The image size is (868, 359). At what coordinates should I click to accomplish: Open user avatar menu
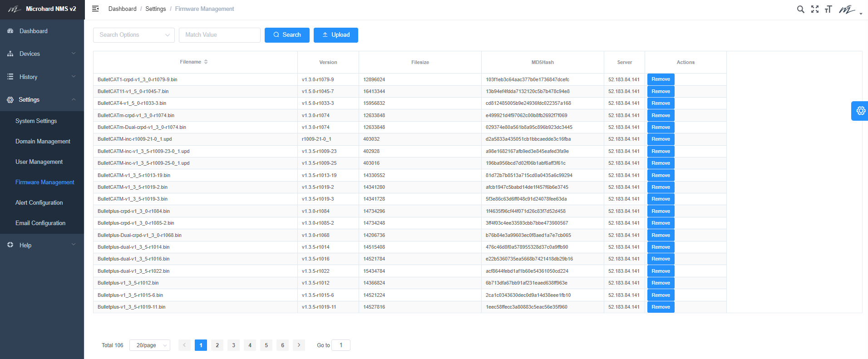[x=850, y=9]
